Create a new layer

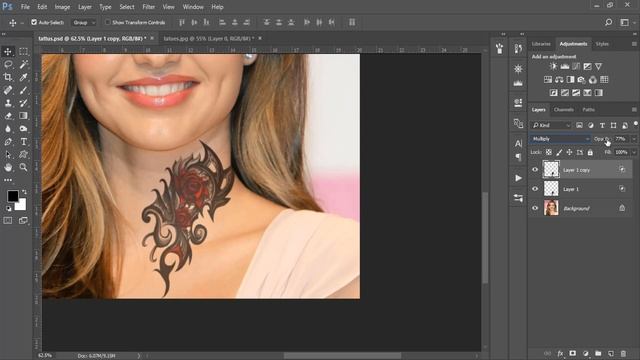(611, 353)
